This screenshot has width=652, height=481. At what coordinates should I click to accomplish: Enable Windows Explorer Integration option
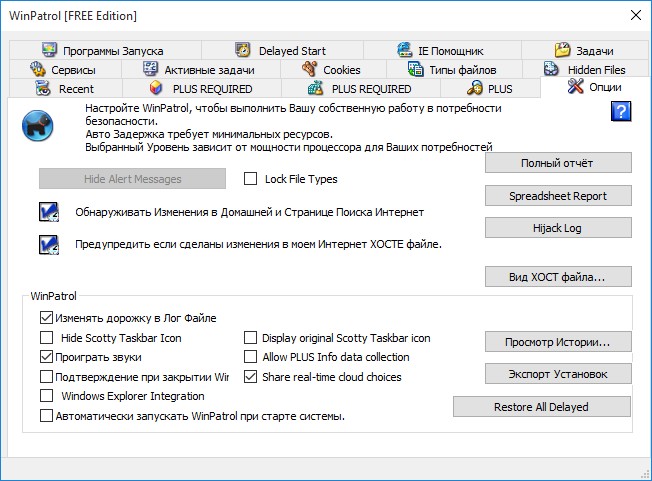(46, 396)
